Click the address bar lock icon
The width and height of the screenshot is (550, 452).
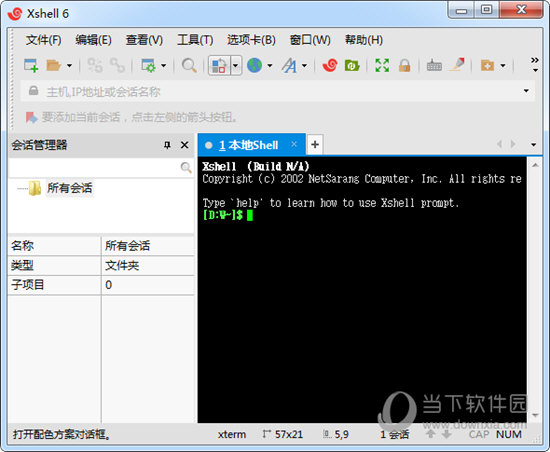pyautogui.click(x=34, y=90)
